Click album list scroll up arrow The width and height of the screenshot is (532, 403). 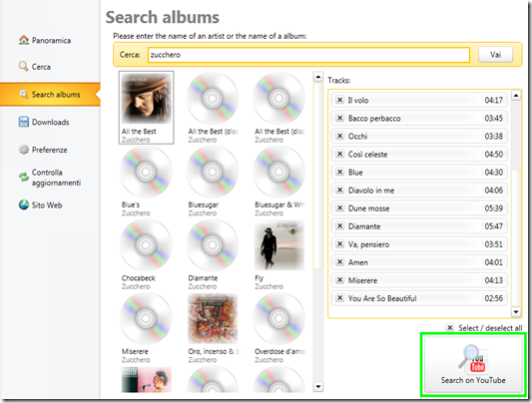pos(318,77)
